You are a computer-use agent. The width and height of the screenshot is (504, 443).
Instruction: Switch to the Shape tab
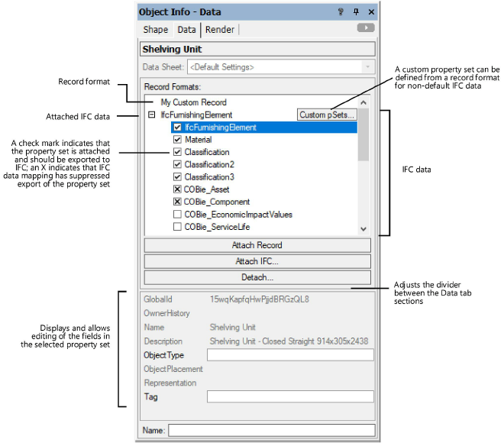pos(156,30)
